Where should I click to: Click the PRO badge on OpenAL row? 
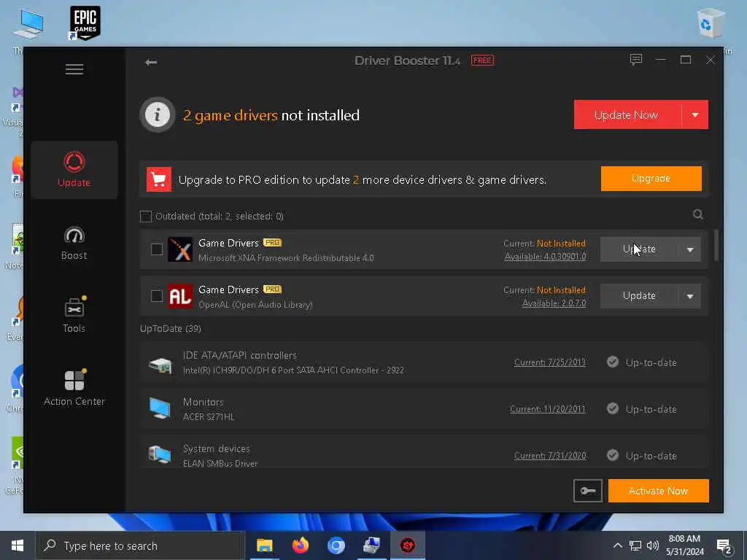[x=273, y=289]
